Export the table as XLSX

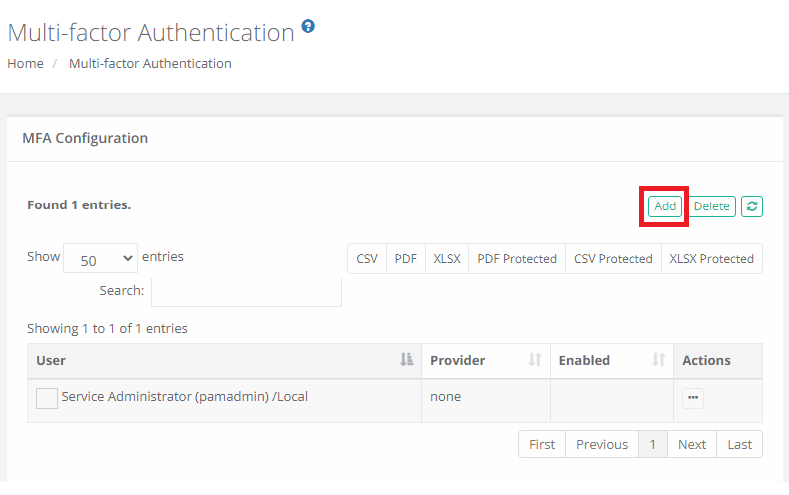pos(447,258)
